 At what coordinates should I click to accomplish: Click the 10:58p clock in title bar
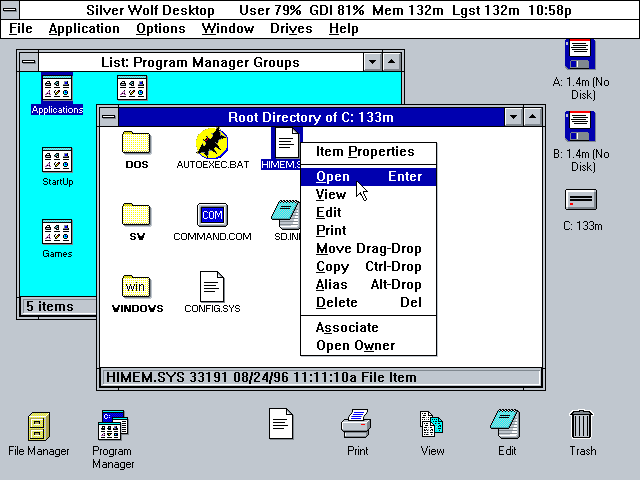coord(550,10)
